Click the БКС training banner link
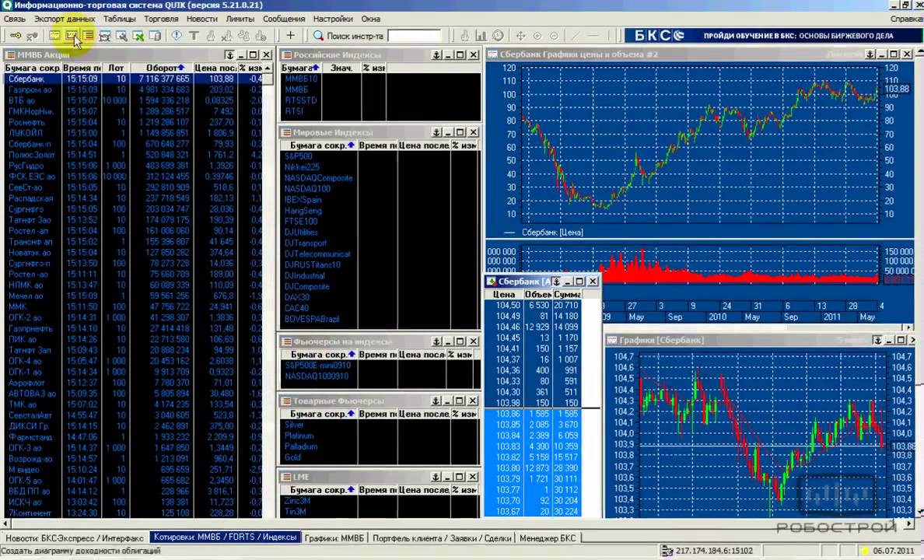This screenshot has width=924, height=560. 772,36
